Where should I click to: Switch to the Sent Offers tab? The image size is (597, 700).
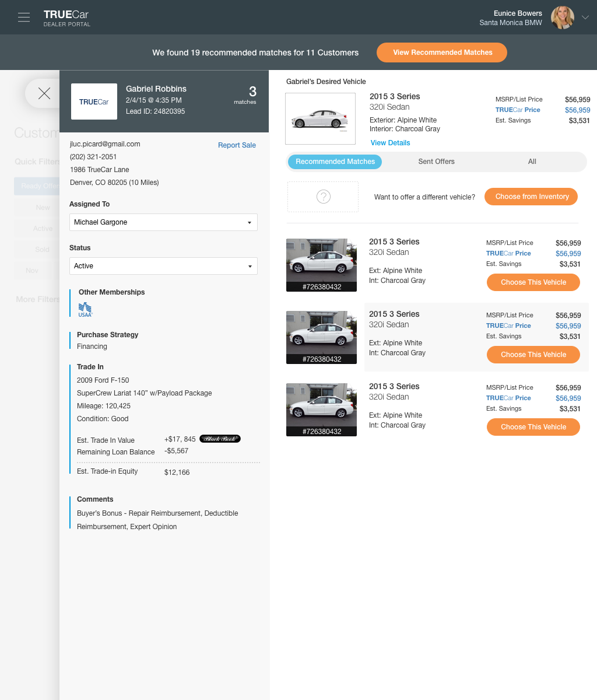coord(436,162)
